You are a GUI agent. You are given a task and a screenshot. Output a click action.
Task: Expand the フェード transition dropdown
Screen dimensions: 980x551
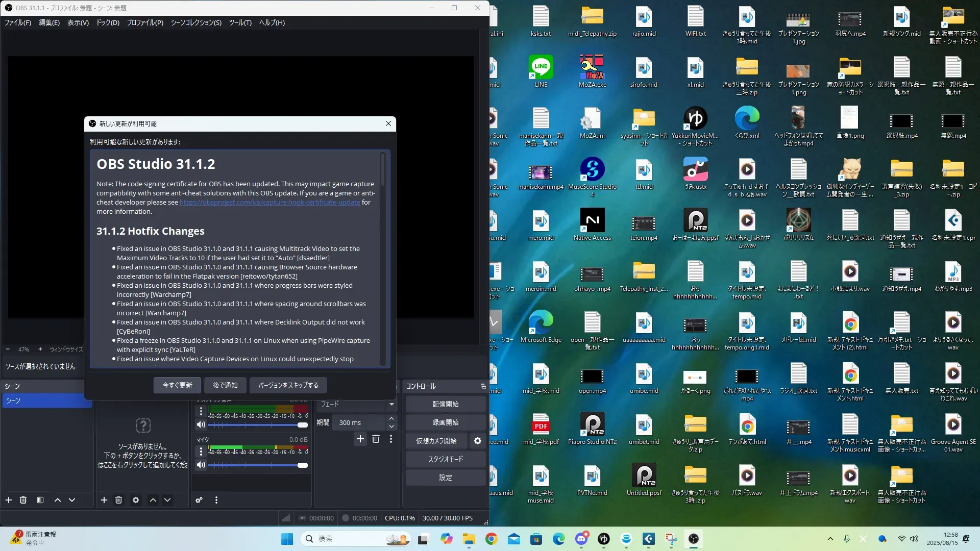coord(391,404)
